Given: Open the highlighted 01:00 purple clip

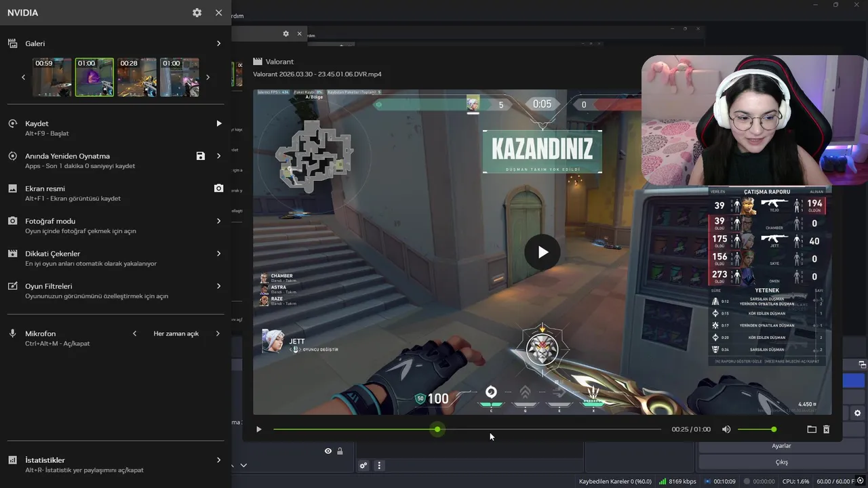Looking at the screenshot, I should (94, 77).
